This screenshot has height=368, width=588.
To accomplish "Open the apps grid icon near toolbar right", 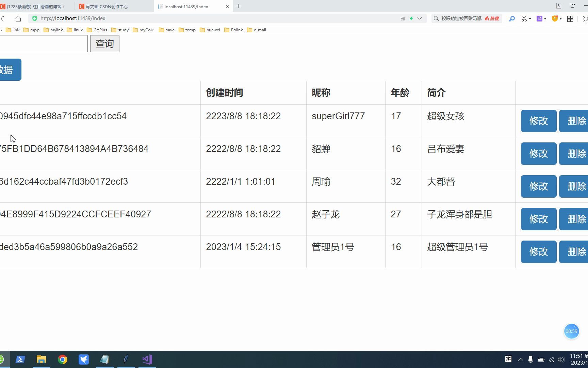I will (570, 19).
